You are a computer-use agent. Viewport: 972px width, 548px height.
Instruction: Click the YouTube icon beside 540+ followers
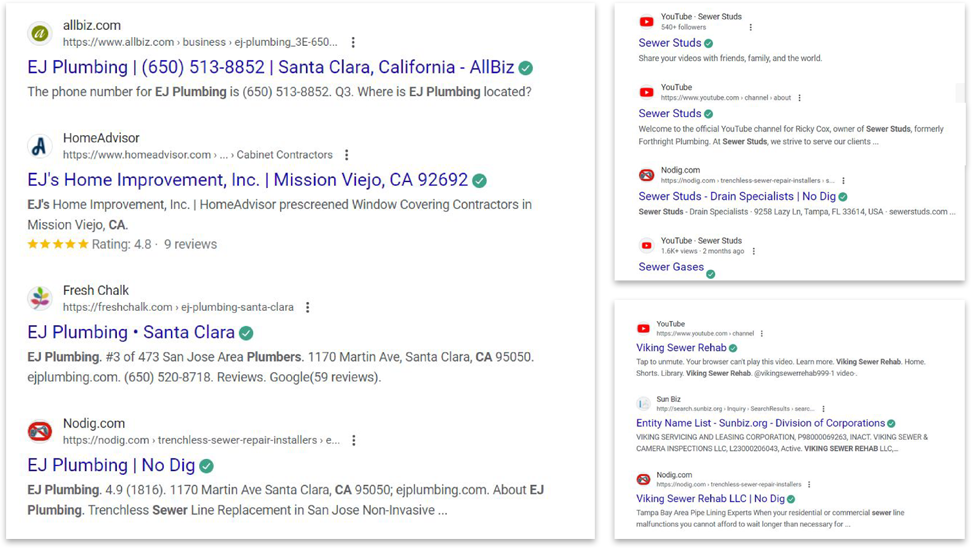[x=647, y=22]
